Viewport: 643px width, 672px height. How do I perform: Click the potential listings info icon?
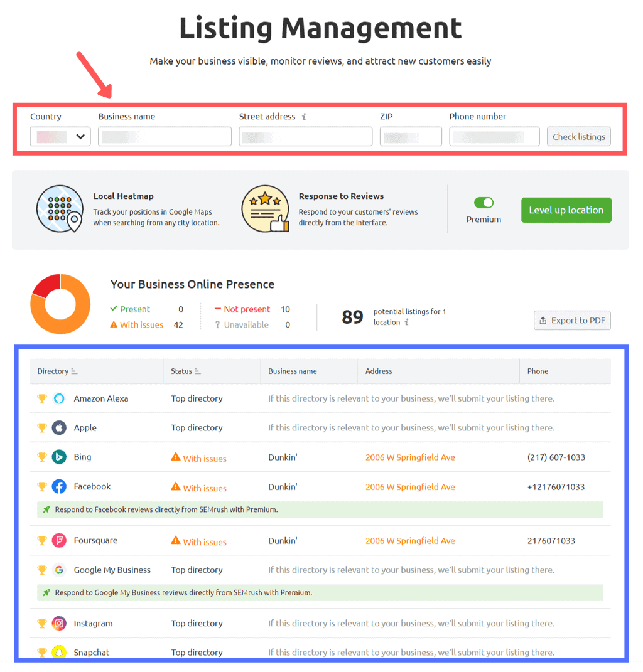[407, 323]
